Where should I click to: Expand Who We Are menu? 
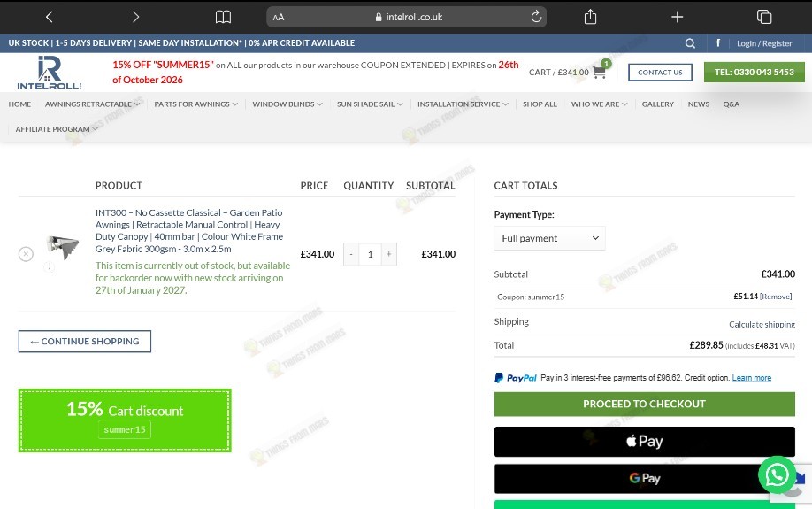click(599, 104)
